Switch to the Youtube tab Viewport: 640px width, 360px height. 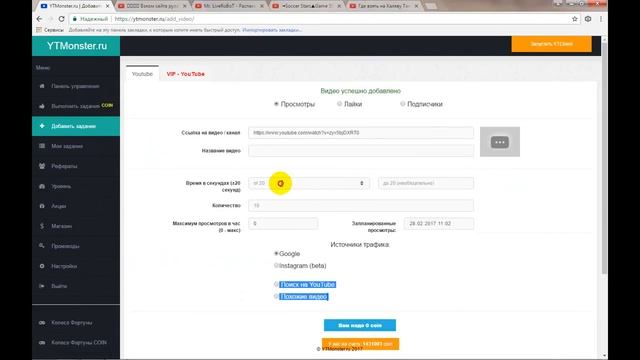click(142, 74)
